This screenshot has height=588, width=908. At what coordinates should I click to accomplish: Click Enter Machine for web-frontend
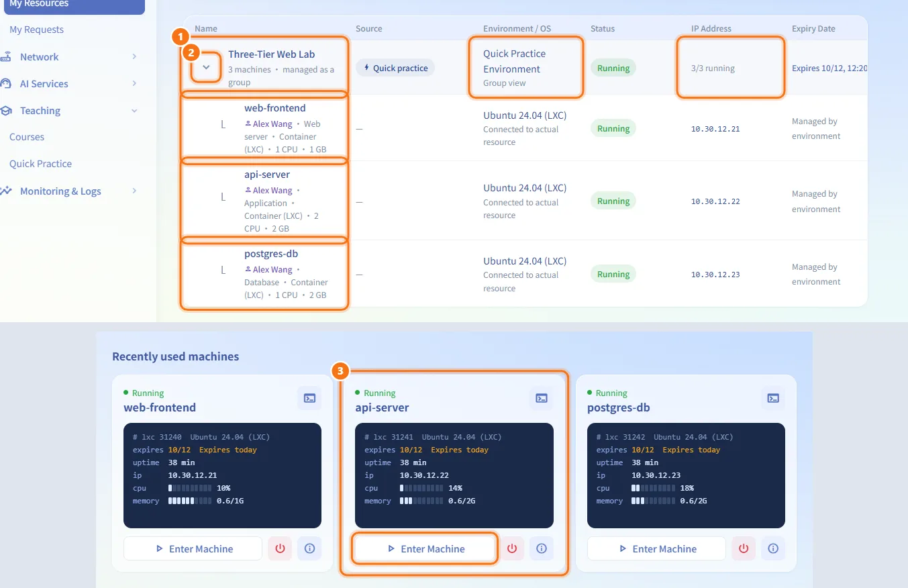(193, 548)
